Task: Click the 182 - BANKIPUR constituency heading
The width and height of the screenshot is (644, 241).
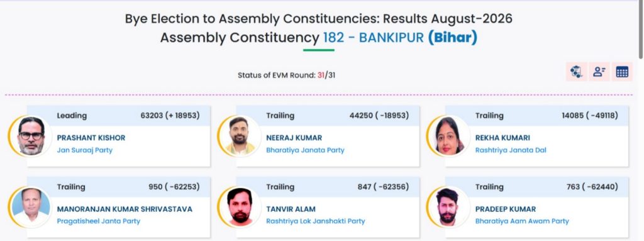Action: [x=374, y=38]
